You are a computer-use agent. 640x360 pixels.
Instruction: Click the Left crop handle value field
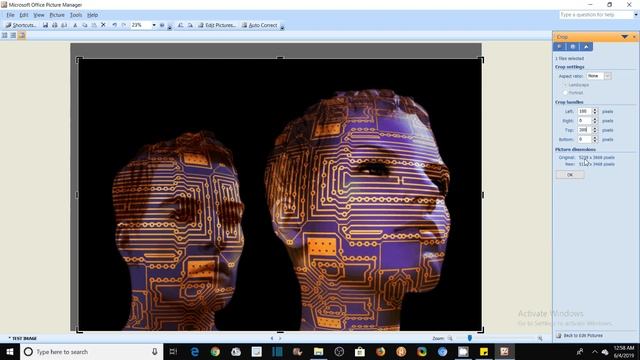coord(584,111)
